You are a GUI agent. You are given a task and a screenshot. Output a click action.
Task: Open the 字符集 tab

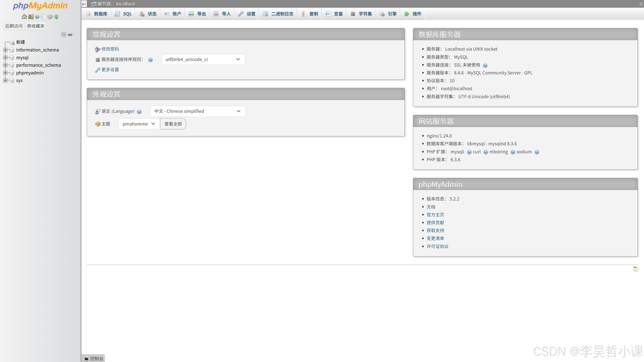(x=361, y=14)
